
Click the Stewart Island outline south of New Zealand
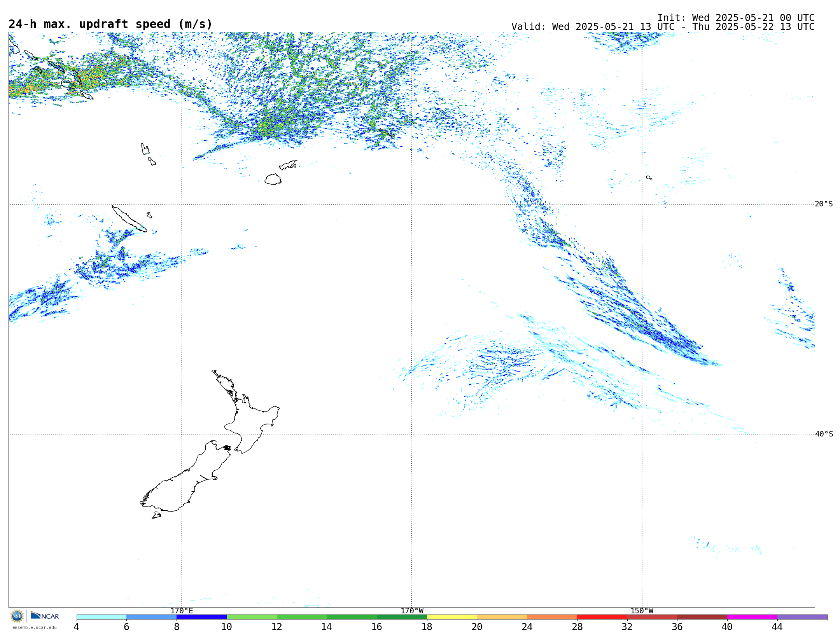point(156,515)
